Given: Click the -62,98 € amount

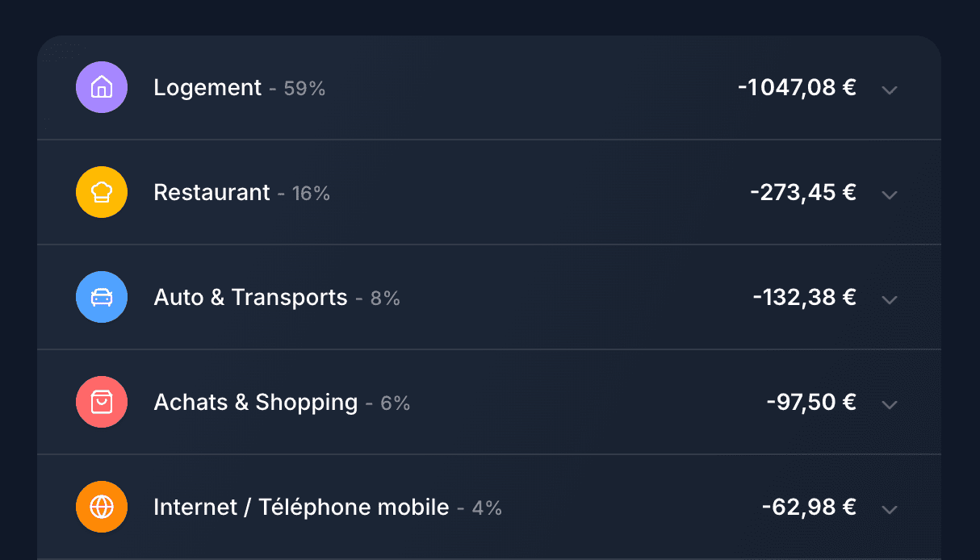Looking at the screenshot, I should point(809,507).
